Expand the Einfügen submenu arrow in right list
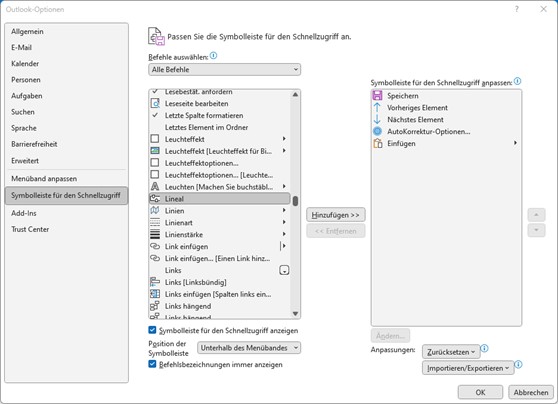The height and width of the screenshot is (404, 558). (515, 143)
